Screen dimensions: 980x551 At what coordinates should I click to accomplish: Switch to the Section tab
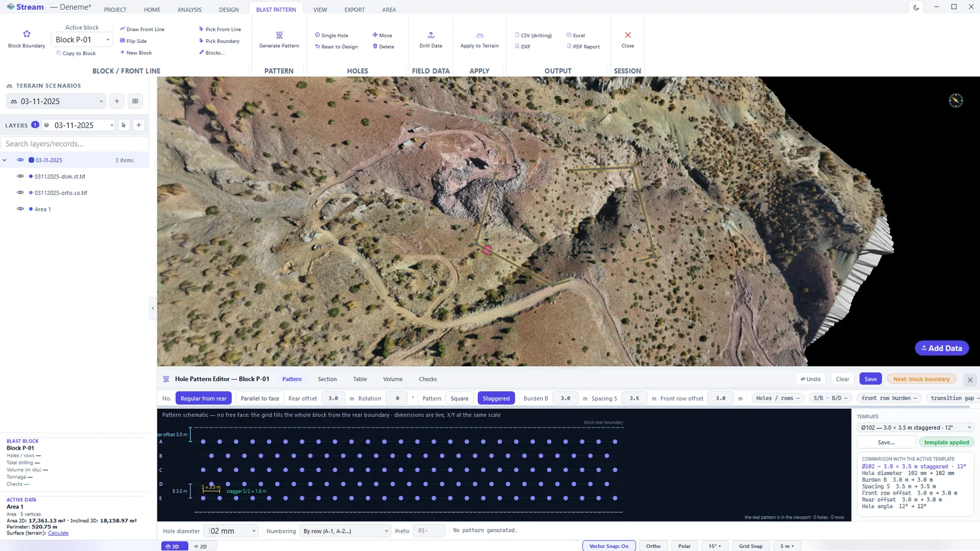click(x=327, y=379)
